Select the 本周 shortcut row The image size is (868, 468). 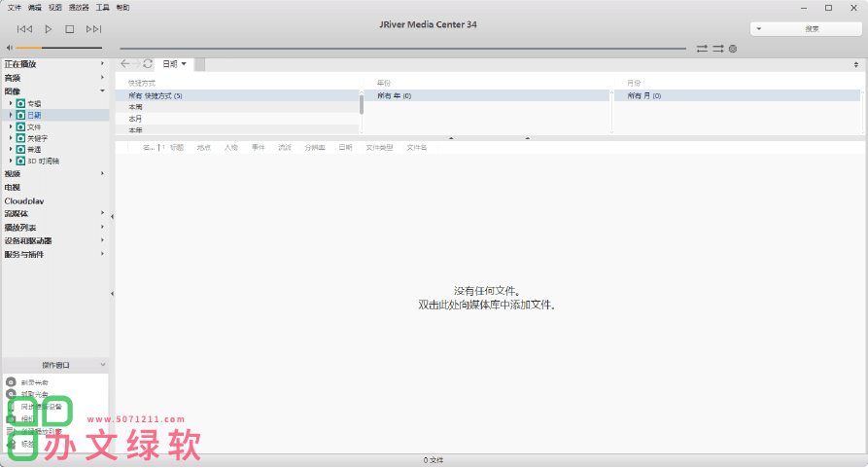(x=237, y=107)
